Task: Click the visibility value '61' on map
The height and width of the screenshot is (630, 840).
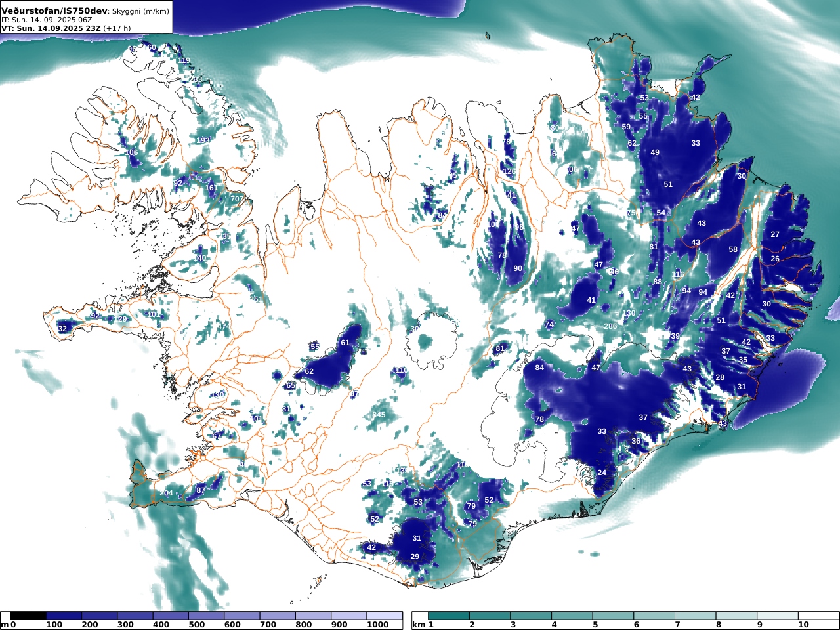Action: [345, 343]
